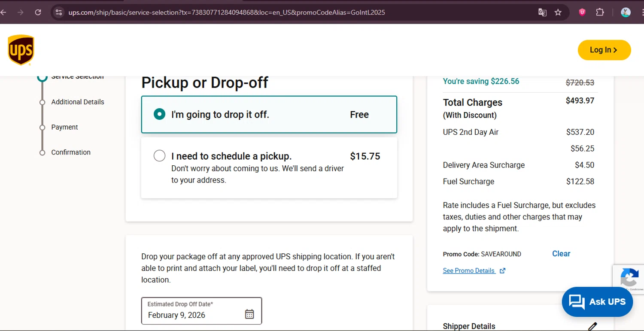Click the red shield extension icon
The width and height of the screenshot is (644, 331).
[x=582, y=12]
